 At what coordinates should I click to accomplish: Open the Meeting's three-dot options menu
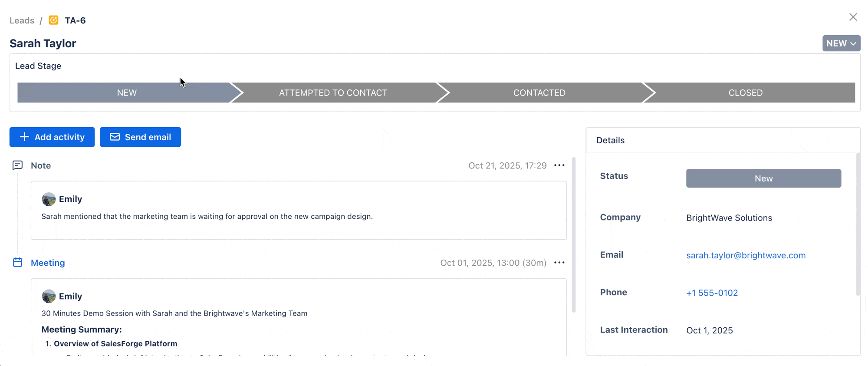tap(559, 263)
